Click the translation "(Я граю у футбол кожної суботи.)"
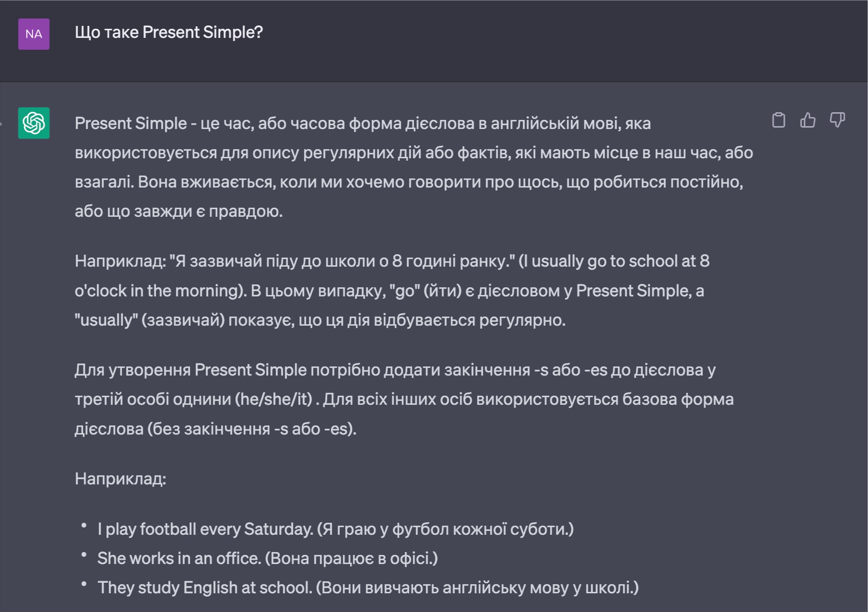Screen dimensions: 868x612 pyautogui.click(x=445, y=529)
